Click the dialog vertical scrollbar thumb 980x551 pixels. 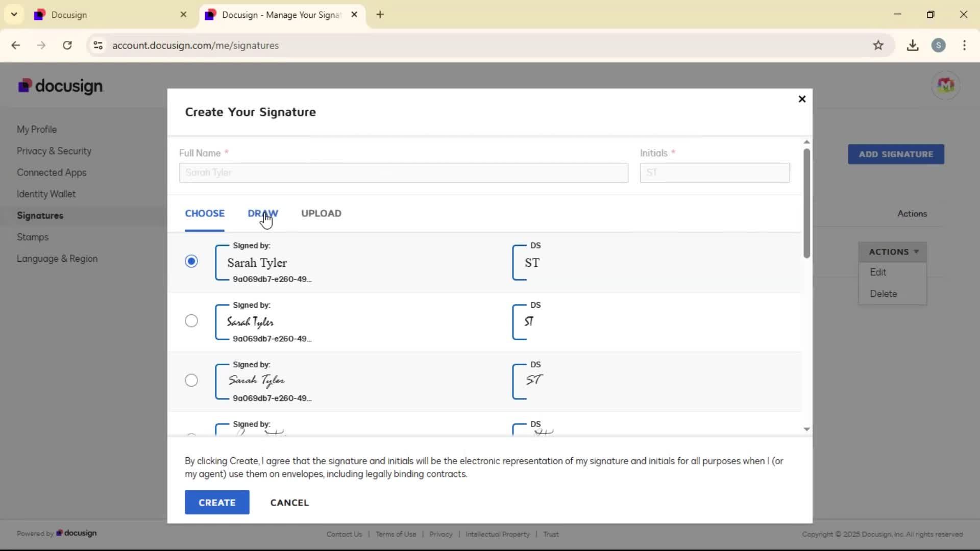pyautogui.click(x=806, y=203)
